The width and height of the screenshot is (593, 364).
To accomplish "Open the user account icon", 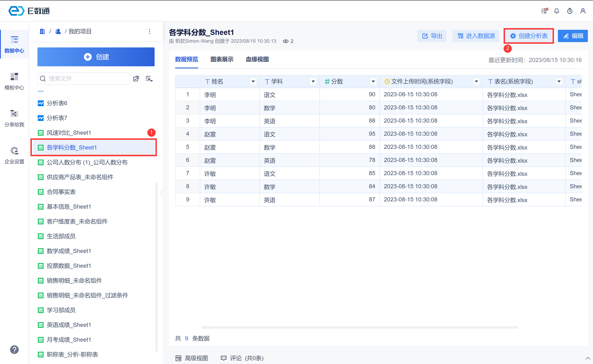I will point(583,11).
